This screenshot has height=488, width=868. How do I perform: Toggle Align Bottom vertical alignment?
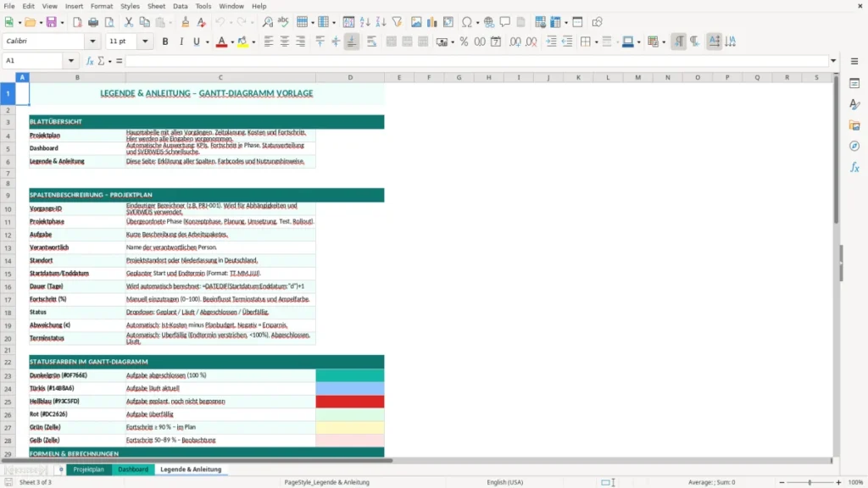point(352,42)
